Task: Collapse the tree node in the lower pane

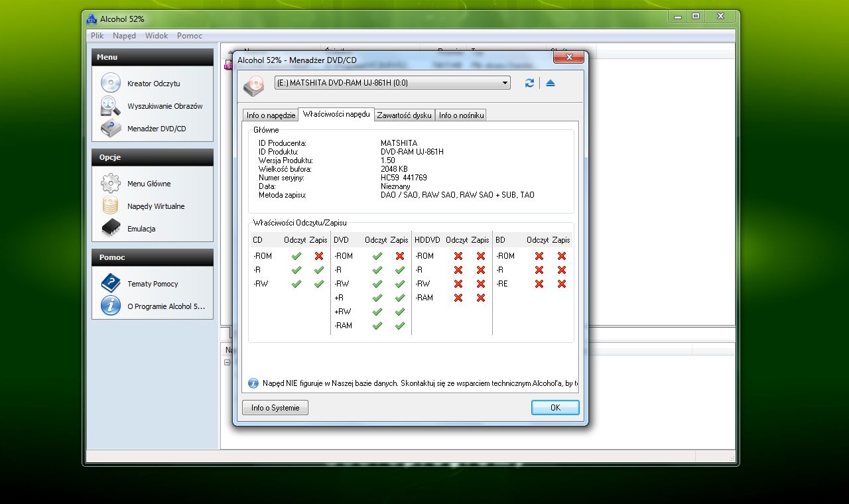Action: [x=227, y=363]
